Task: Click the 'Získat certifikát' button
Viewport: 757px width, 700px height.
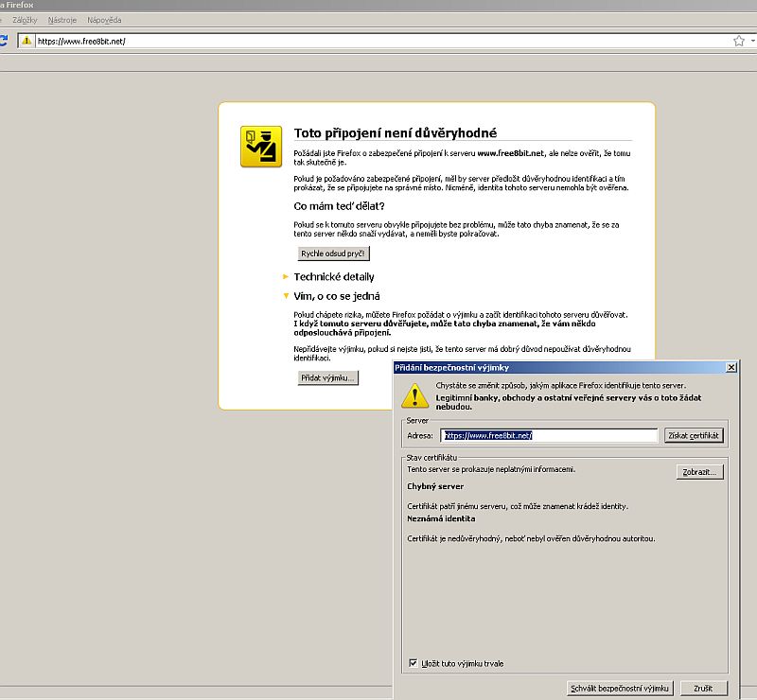Action: click(694, 435)
